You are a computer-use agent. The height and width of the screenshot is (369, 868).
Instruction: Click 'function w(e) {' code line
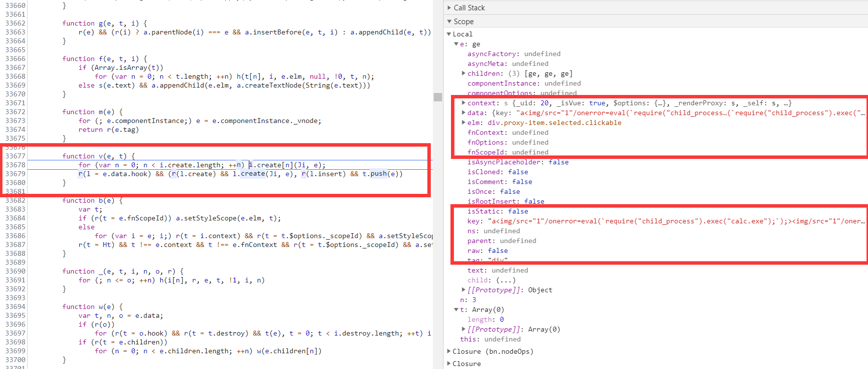tap(92, 307)
